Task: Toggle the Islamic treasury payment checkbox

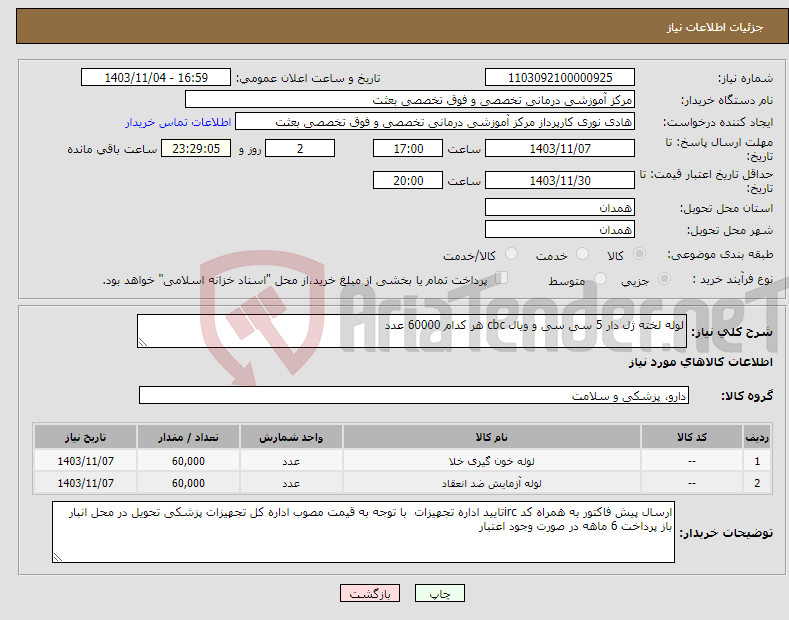Action: tap(501, 278)
